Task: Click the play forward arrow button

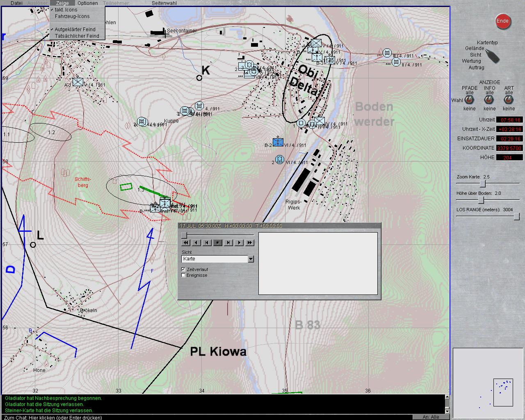Action: [239, 243]
